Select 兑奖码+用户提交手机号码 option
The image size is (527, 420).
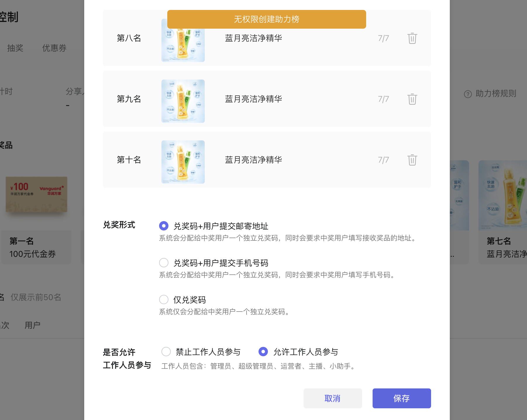pyautogui.click(x=164, y=263)
